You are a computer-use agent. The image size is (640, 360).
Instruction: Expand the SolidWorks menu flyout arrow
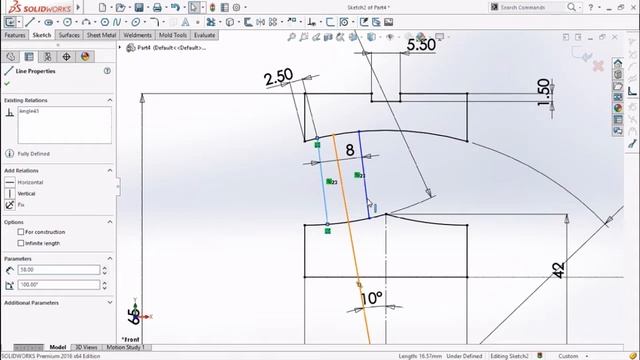point(78,7)
